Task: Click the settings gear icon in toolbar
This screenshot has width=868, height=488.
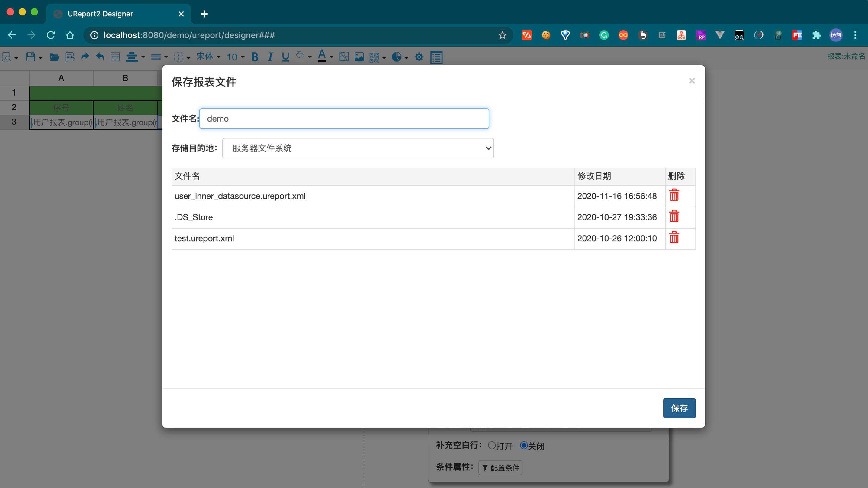Action: (x=419, y=57)
